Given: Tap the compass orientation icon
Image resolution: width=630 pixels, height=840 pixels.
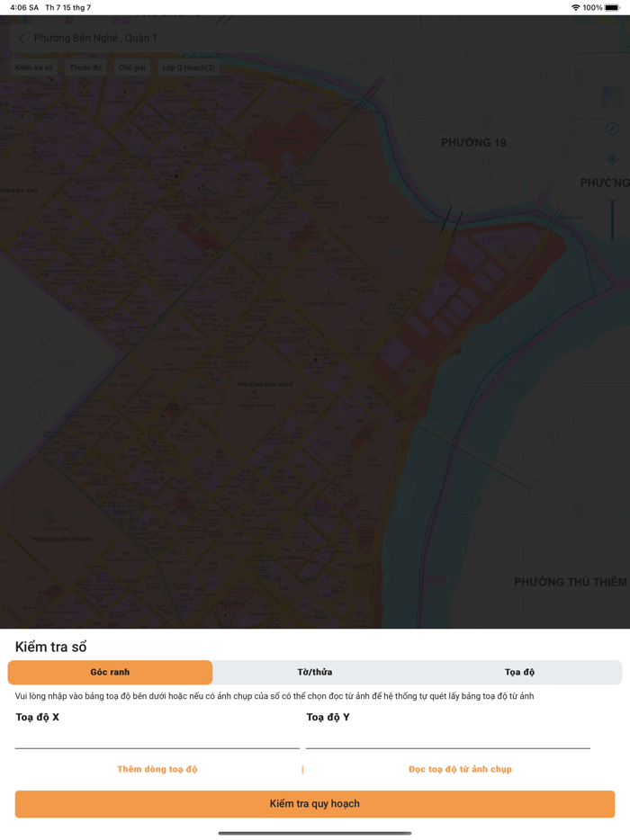Looking at the screenshot, I should point(612,129).
